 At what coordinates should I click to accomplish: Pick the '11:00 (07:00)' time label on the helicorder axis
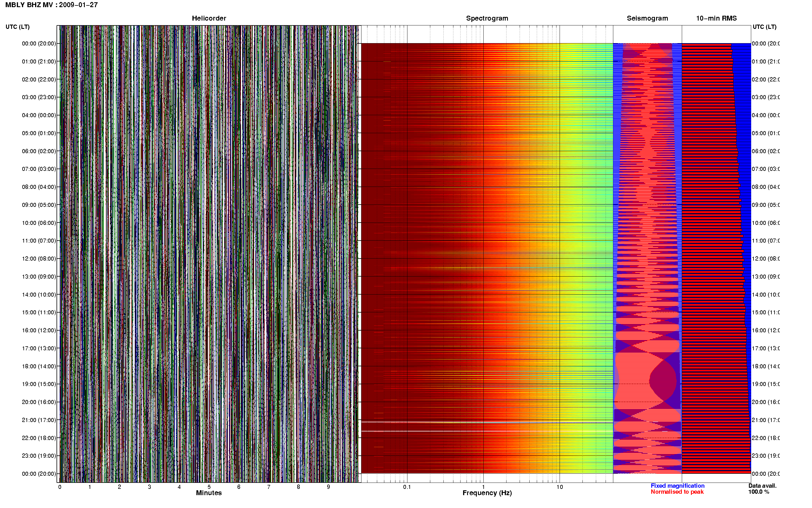(39, 241)
